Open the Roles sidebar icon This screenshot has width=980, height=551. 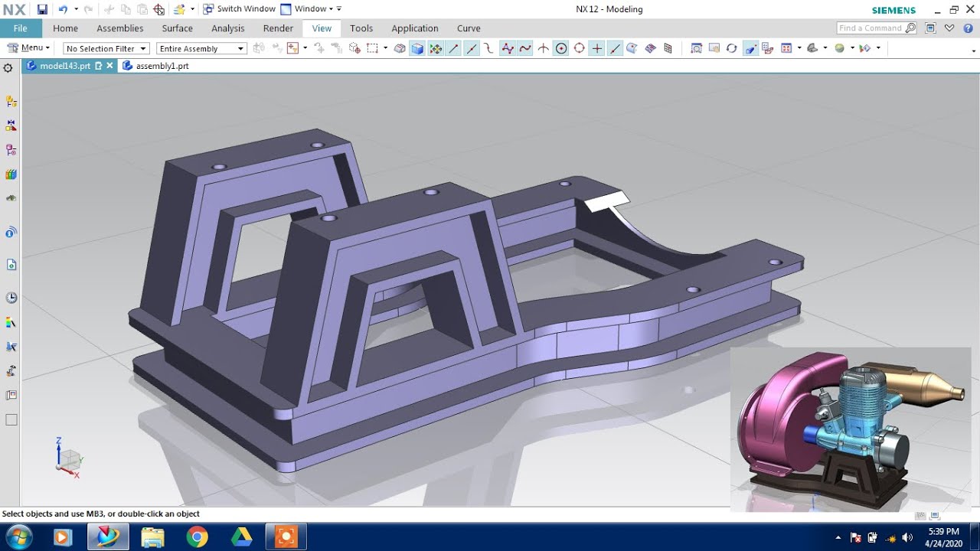click(11, 371)
